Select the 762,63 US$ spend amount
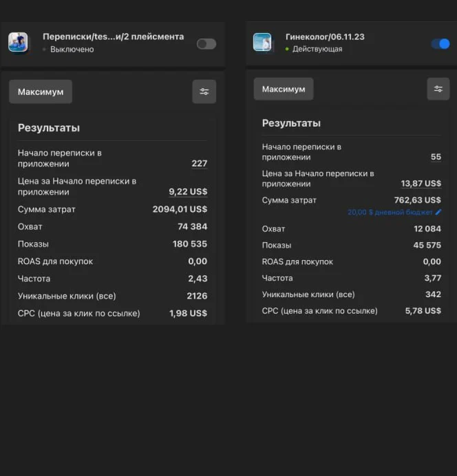 pyautogui.click(x=418, y=200)
